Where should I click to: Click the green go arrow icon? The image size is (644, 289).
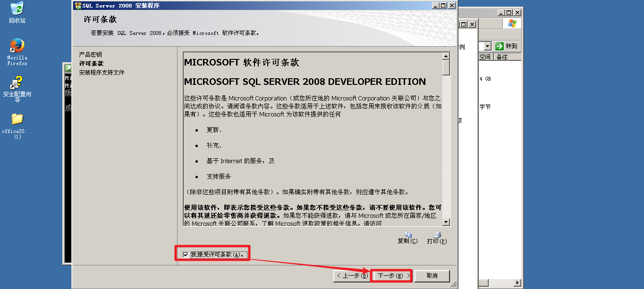point(500,46)
